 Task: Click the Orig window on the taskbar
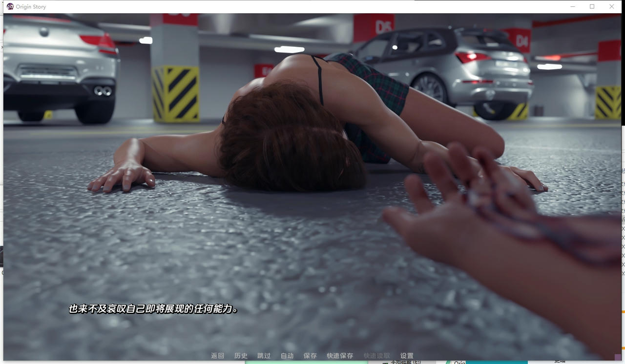[459, 363]
